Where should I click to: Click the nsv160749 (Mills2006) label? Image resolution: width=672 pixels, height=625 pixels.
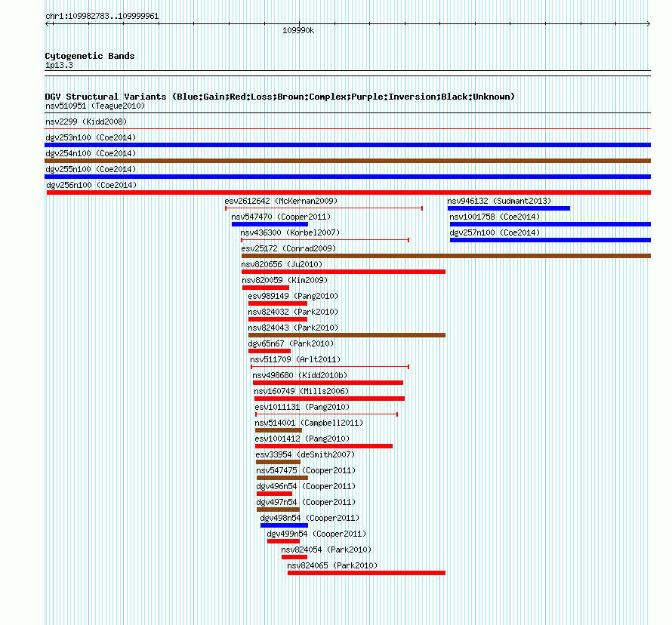pyautogui.click(x=301, y=391)
